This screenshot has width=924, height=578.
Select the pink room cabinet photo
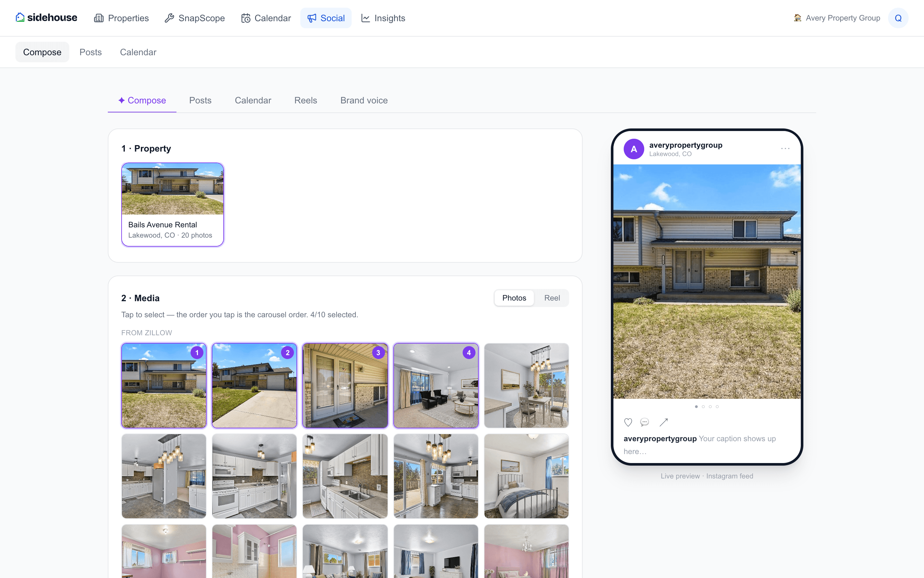click(254, 551)
